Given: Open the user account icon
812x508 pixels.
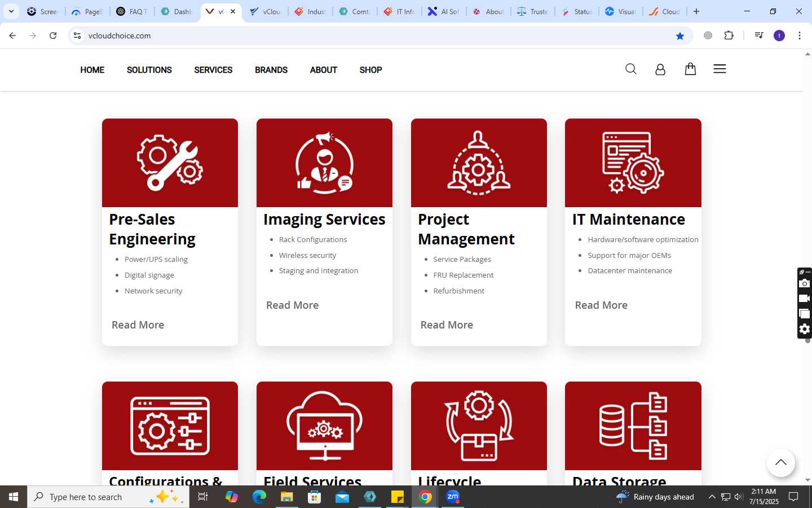Looking at the screenshot, I should 660,69.
